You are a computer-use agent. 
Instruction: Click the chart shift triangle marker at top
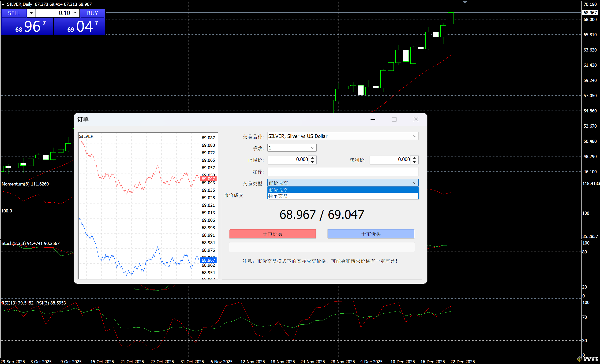coord(465,2)
